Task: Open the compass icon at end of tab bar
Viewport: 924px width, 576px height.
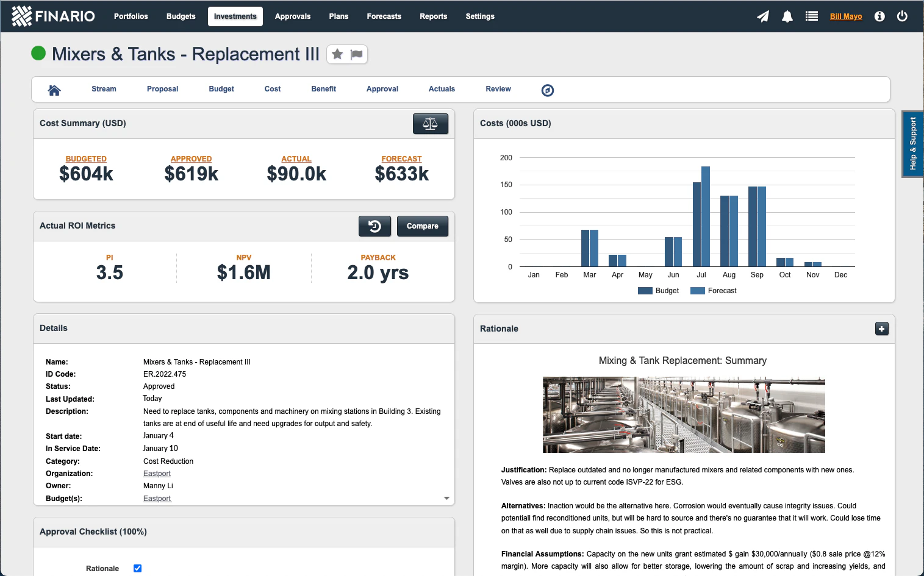Action: [547, 90]
